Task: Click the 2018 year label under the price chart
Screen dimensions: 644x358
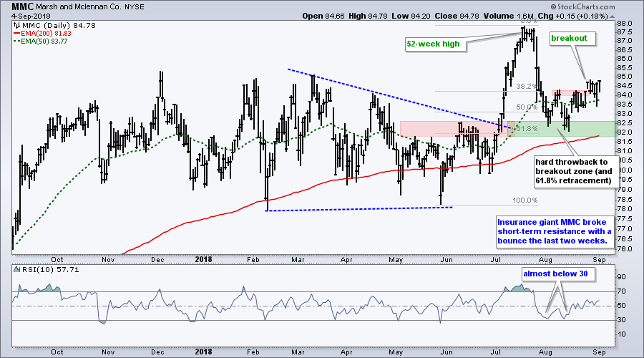Action: click(x=203, y=259)
